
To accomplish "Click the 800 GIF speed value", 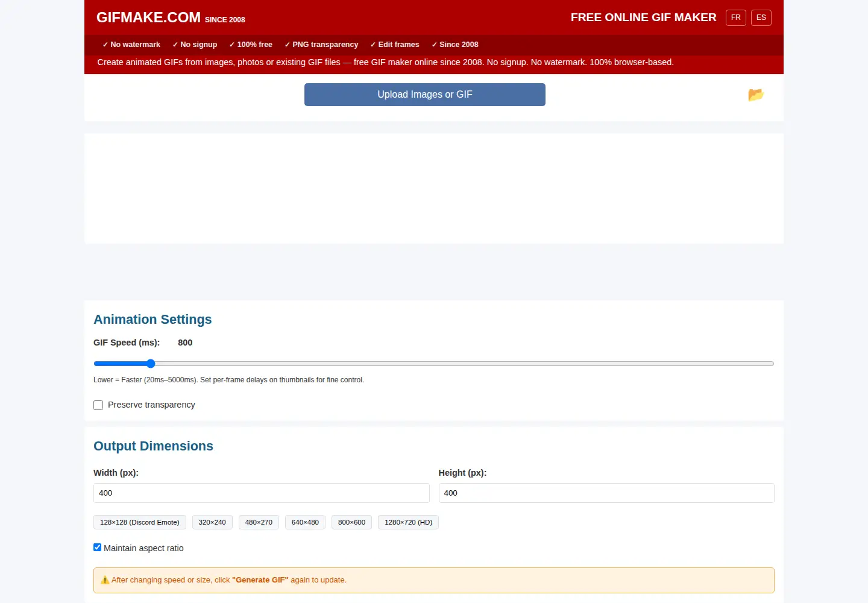I will point(185,343).
